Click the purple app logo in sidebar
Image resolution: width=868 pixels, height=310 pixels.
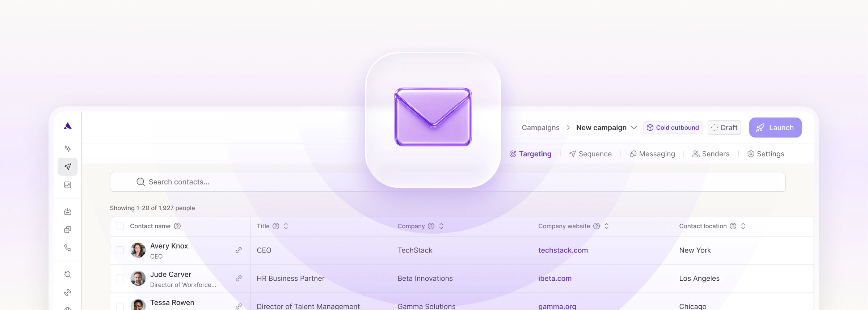click(68, 126)
